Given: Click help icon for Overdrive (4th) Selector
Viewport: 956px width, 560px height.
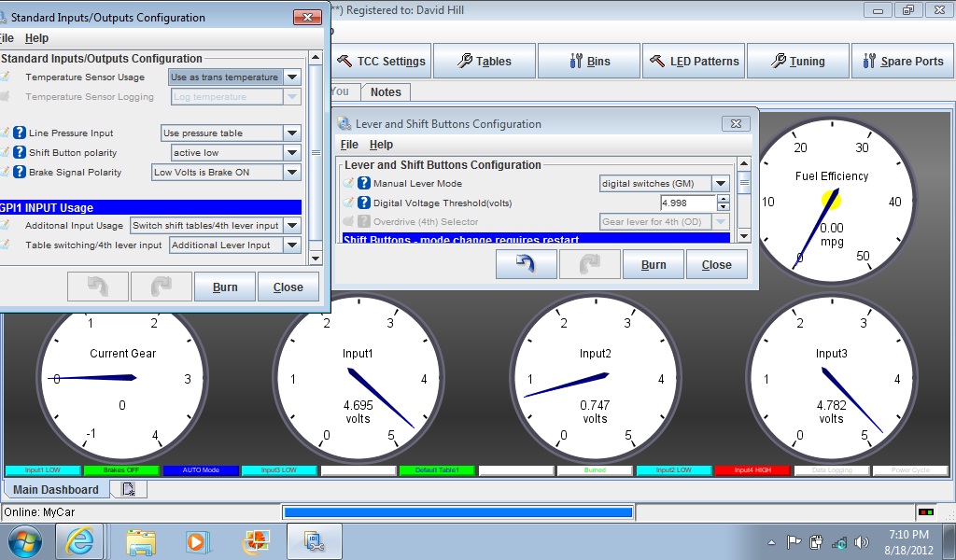Looking at the screenshot, I should [364, 221].
